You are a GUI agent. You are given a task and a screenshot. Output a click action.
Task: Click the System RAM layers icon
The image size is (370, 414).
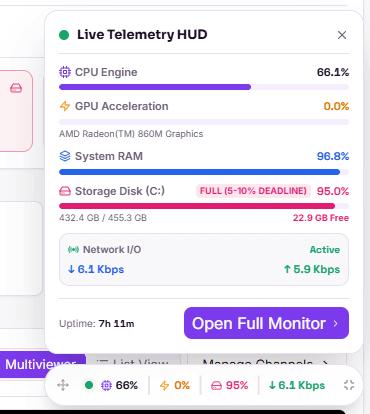[x=65, y=156]
